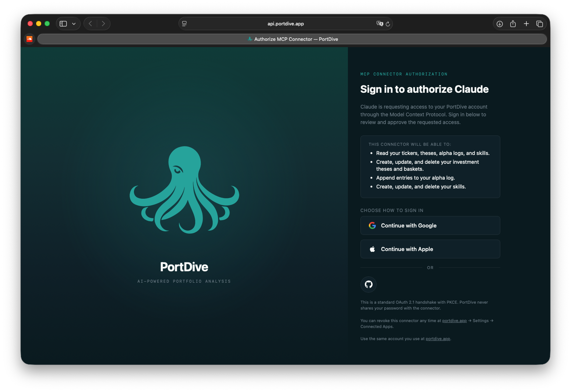
Task: Click 'MCP CONNECTOR AUTHORIZATION' label
Action: [x=404, y=74]
